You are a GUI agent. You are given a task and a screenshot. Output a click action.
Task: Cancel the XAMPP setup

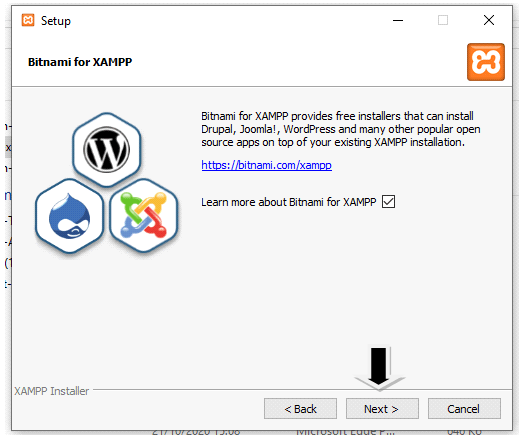click(464, 408)
